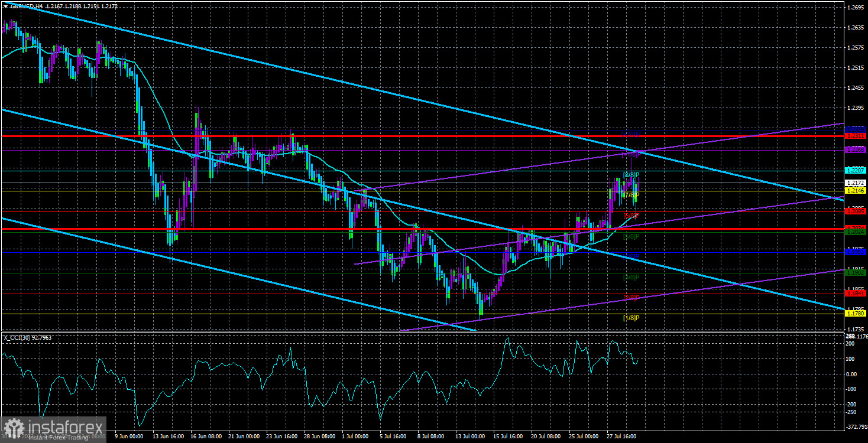Click the [2/8]P Murrey level label

tap(631, 297)
